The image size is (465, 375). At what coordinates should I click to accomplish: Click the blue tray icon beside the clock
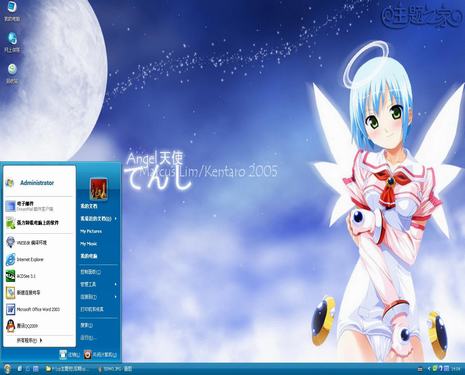[447, 368]
